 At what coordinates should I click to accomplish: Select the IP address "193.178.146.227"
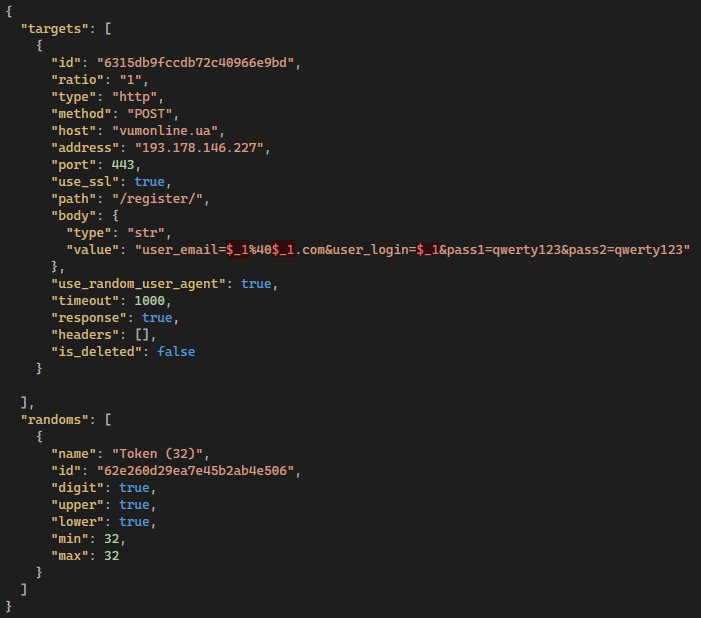click(199, 148)
